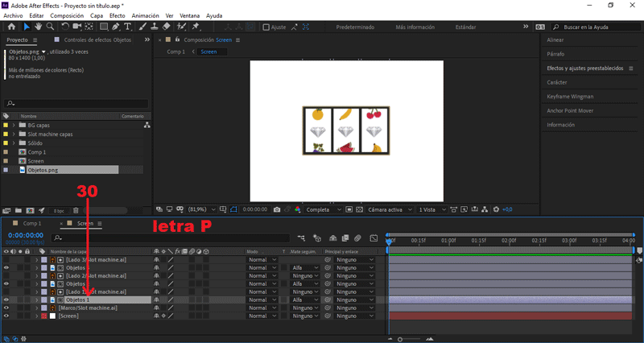644x343 pixels.
Task: Select the Estándar workspace
Action: [x=465, y=27]
